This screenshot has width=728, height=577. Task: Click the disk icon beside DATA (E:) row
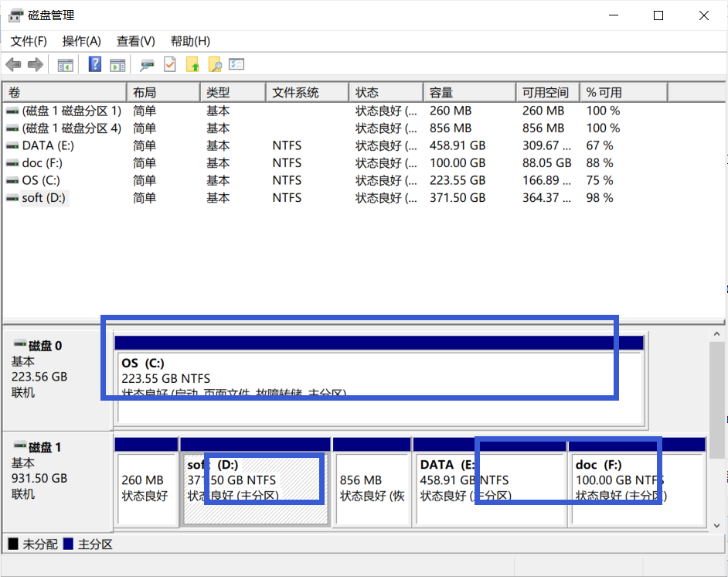12,146
